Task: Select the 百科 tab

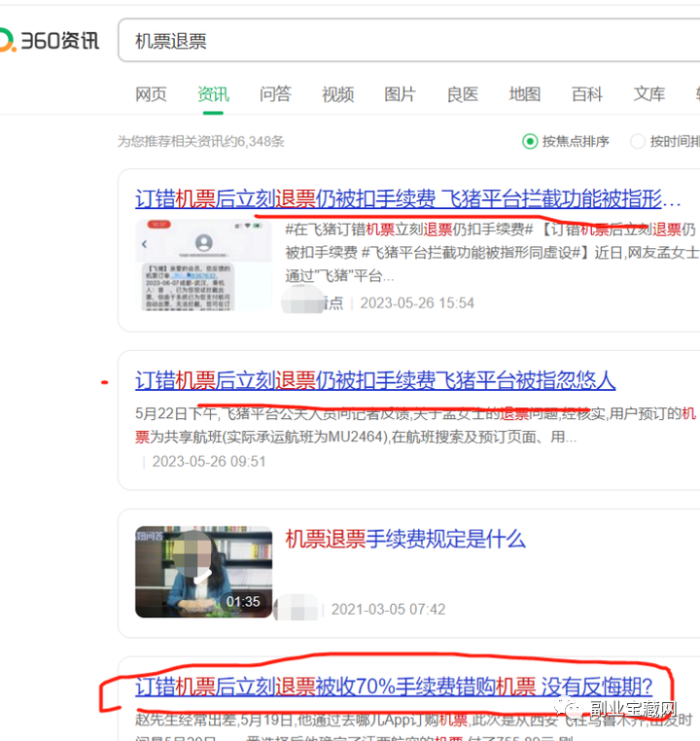Action: tap(587, 94)
